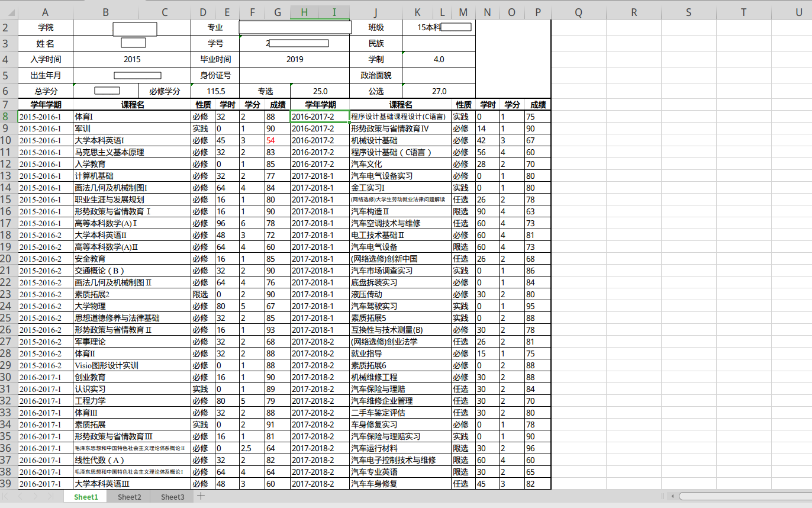Select the 必修学分 cell
This screenshot has width=812, height=508.
165,91
